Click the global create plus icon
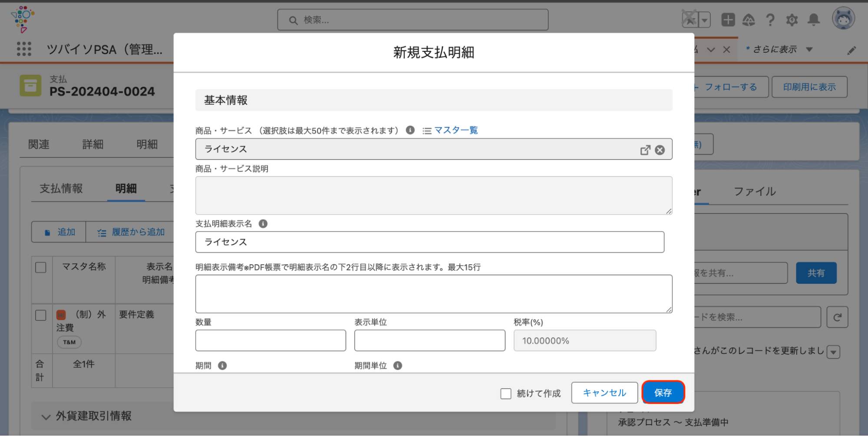The width and height of the screenshot is (868, 436). tap(728, 20)
